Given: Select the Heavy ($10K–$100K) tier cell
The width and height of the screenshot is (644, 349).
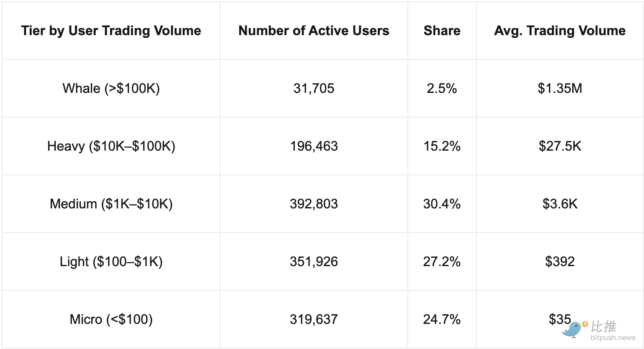Looking at the screenshot, I should 111,146.
